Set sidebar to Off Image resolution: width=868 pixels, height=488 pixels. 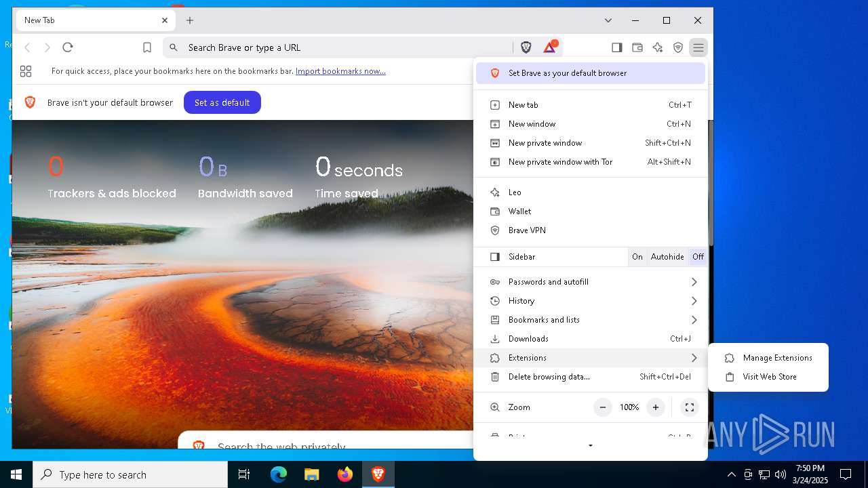(x=698, y=257)
